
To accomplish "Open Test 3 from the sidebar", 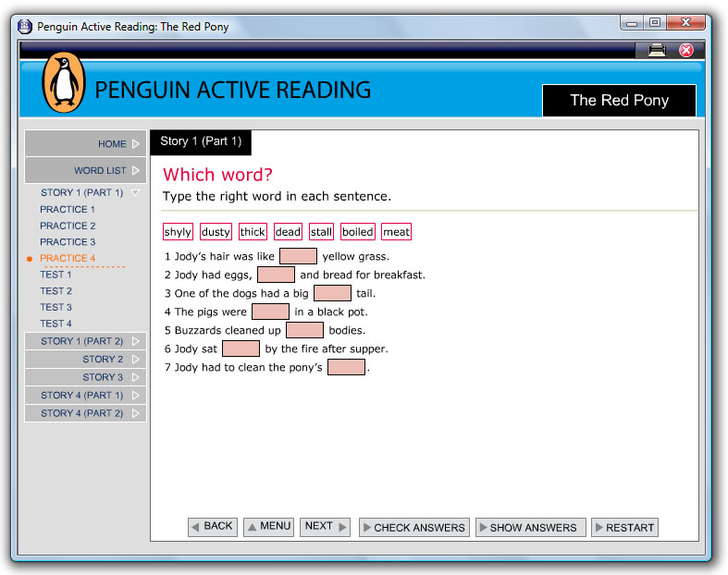I will click(x=56, y=307).
